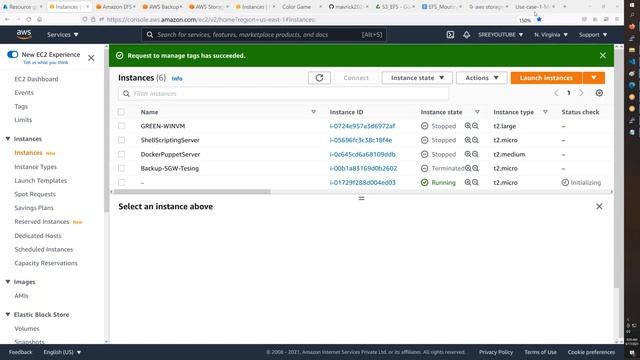Screen dimensions: 640x360
Task: Click the Feedback link in footer
Action: pos(20,352)
